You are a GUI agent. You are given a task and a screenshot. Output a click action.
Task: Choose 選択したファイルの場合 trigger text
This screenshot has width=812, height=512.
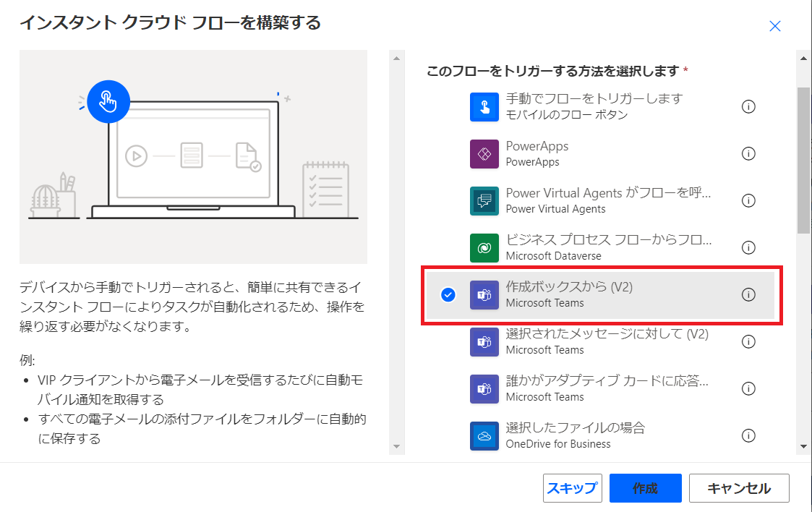[576, 427]
